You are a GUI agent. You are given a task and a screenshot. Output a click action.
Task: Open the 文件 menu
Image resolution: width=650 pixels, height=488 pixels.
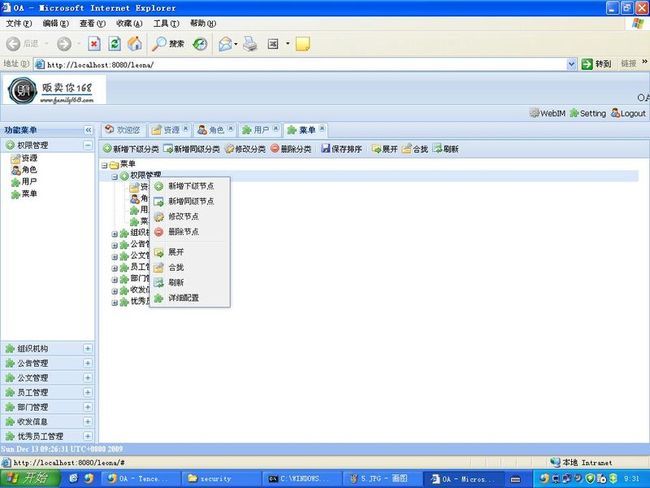(19, 24)
